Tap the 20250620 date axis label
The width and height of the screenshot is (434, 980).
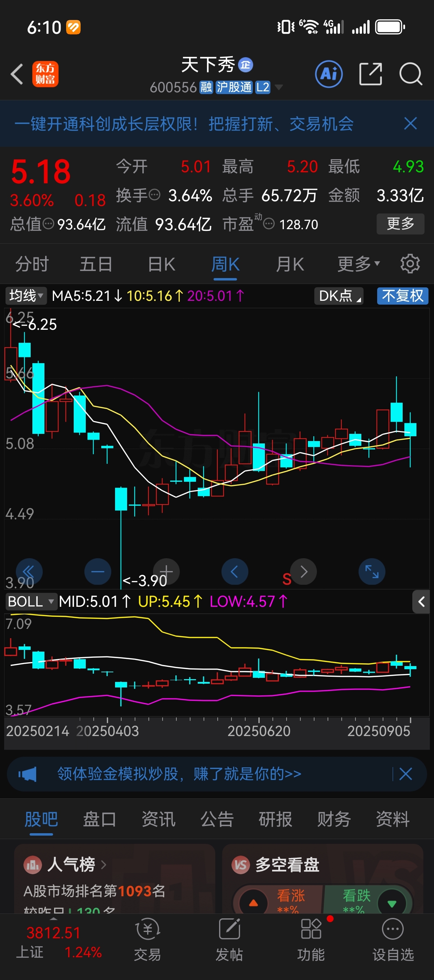(259, 731)
